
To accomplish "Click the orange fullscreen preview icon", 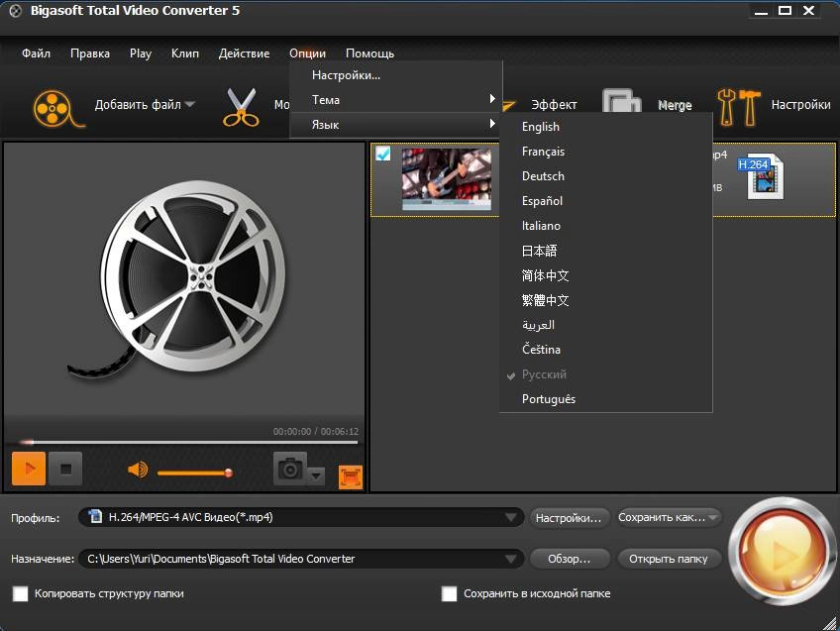I will click(351, 476).
